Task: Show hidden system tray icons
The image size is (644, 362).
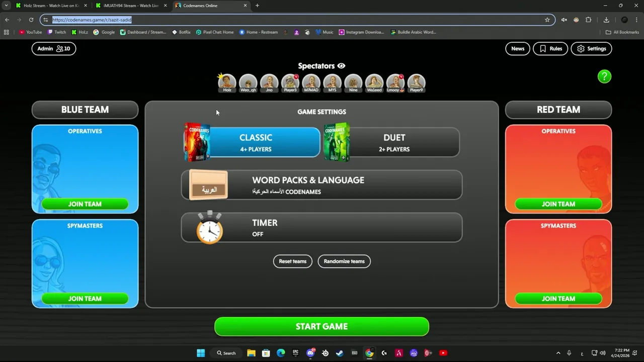Action: (x=558, y=353)
